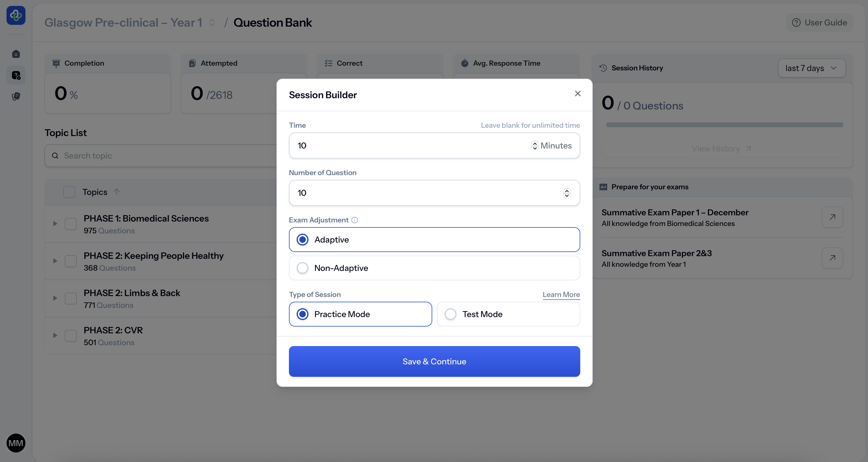
Task: Open the home dashboard sidebar icon
Action: click(16, 54)
